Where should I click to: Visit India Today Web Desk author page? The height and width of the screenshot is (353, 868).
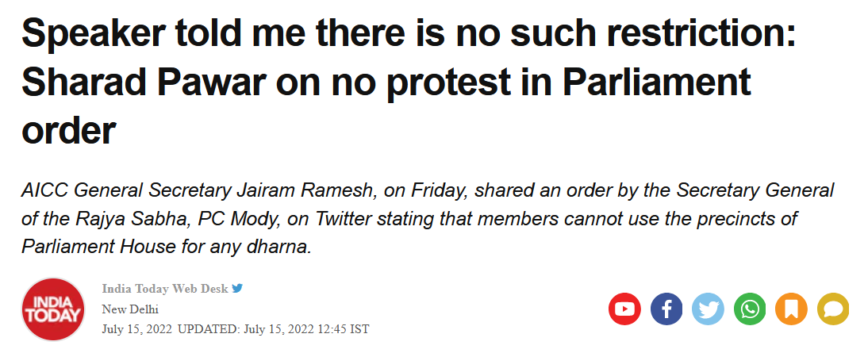coord(164,289)
